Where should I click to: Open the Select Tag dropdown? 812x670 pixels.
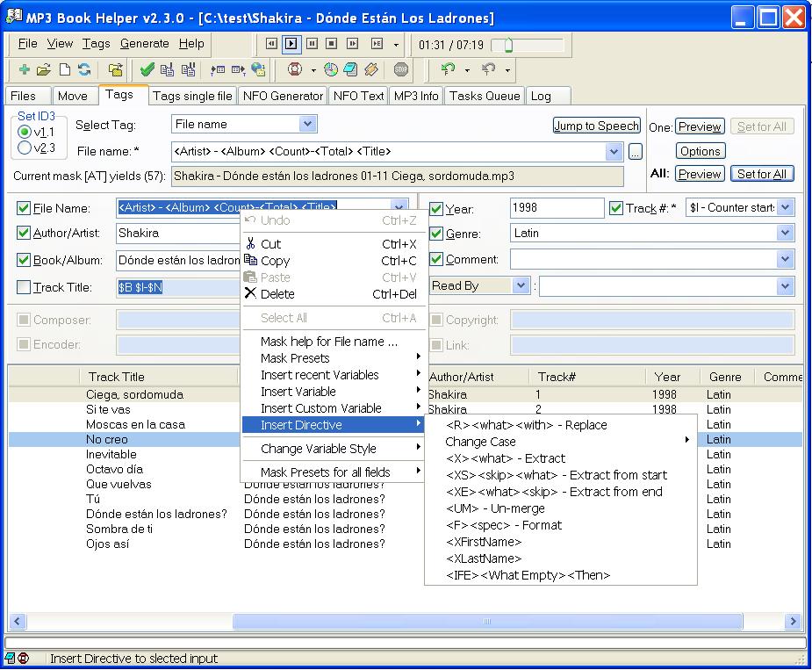[x=307, y=125]
